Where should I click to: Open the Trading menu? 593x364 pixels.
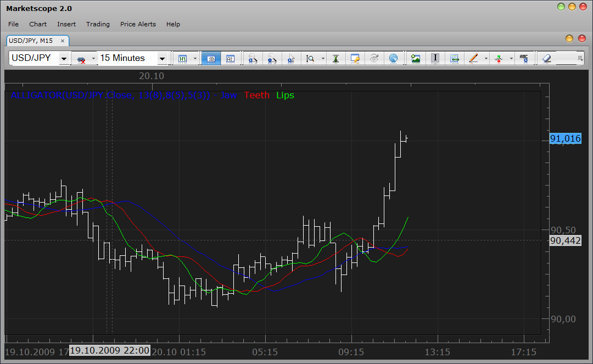pos(98,24)
